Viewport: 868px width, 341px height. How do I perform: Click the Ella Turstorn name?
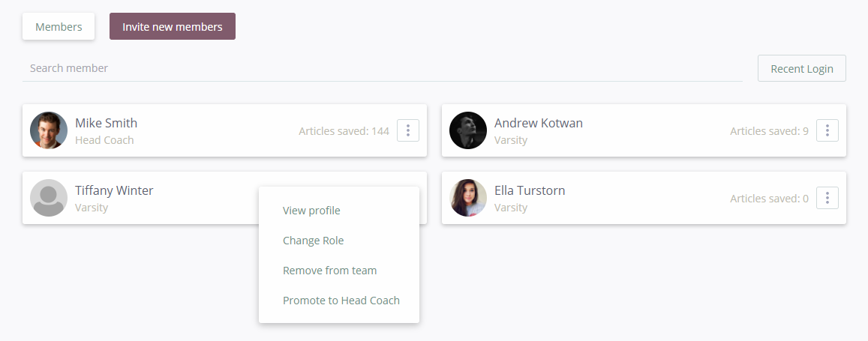[x=529, y=190]
